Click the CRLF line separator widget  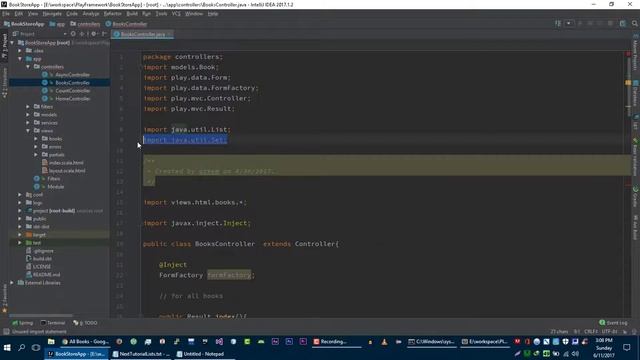[x=591, y=331]
